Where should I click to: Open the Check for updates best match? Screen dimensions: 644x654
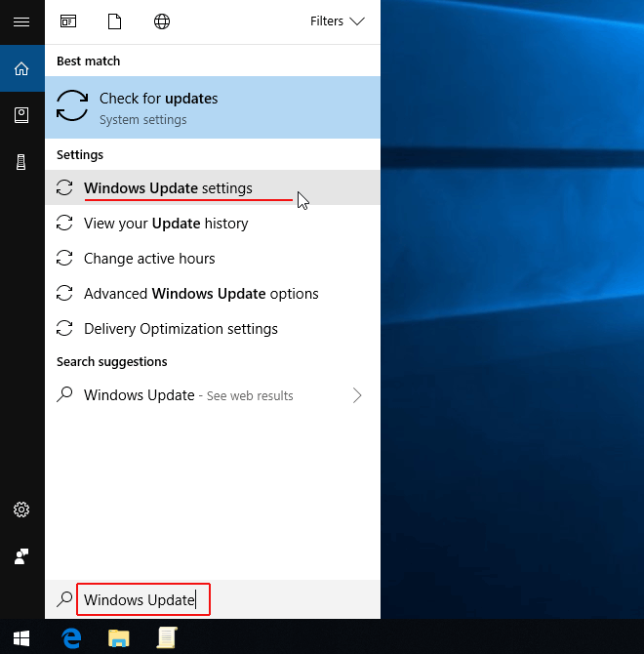pos(213,107)
